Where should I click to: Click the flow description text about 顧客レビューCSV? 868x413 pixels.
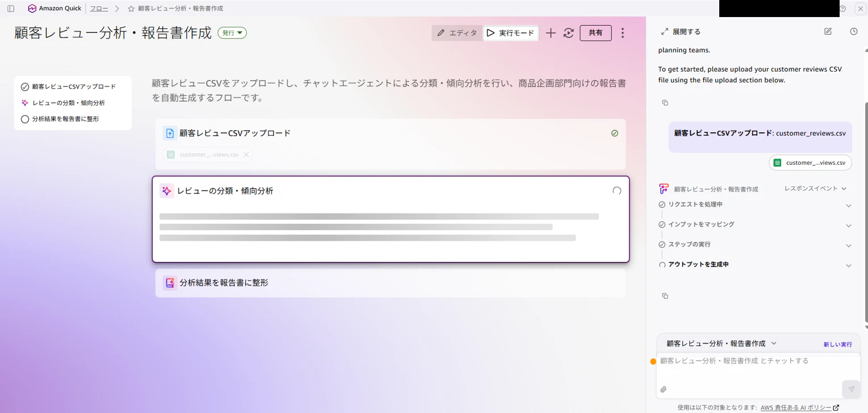click(x=389, y=90)
